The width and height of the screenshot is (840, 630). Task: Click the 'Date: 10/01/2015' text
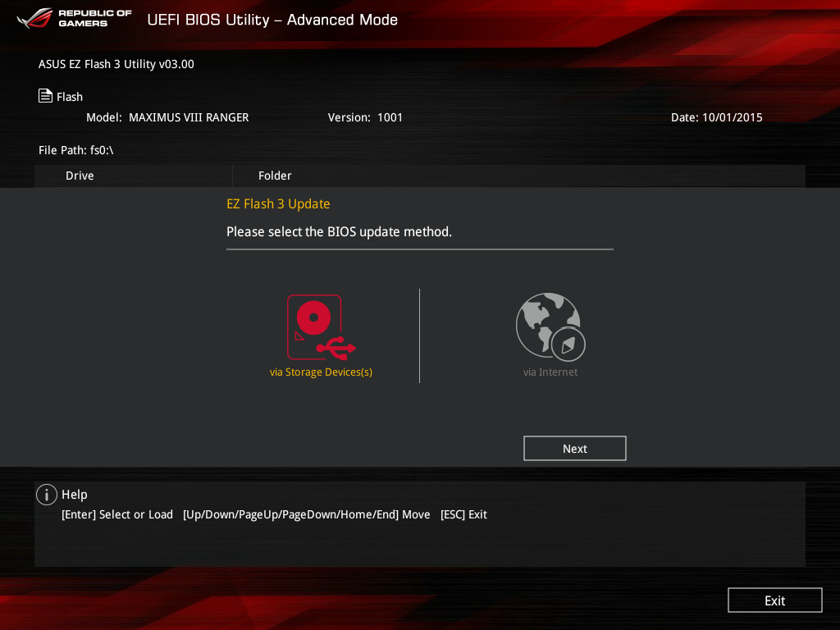pos(716,117)
